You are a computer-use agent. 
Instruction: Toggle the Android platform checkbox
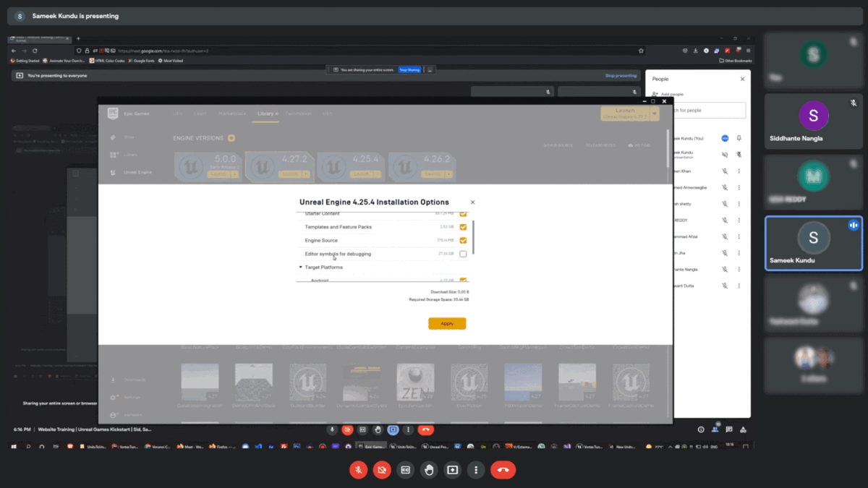pyautogui.click(x=463, y=280)
